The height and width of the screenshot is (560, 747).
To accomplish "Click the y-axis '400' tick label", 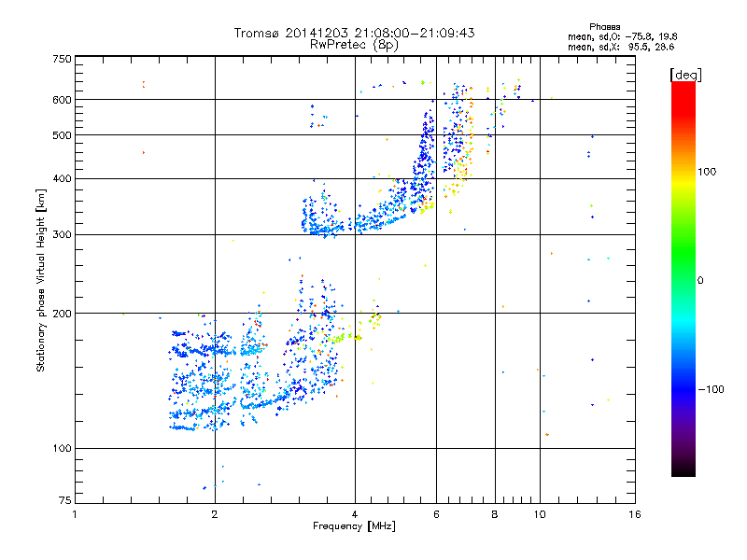I will pyautogui.click(x=62, y=178).
